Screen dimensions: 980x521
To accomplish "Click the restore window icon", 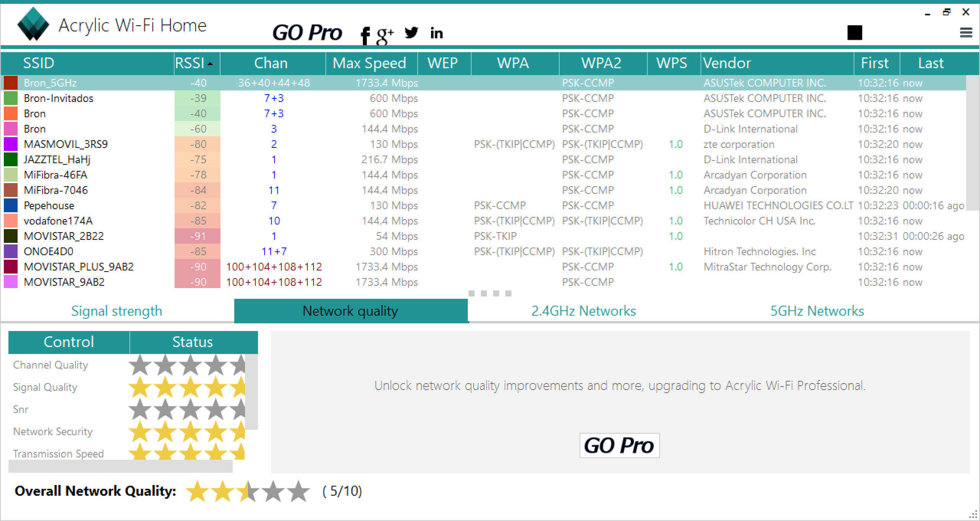I will pyautogui.click(x=946, y=12).
